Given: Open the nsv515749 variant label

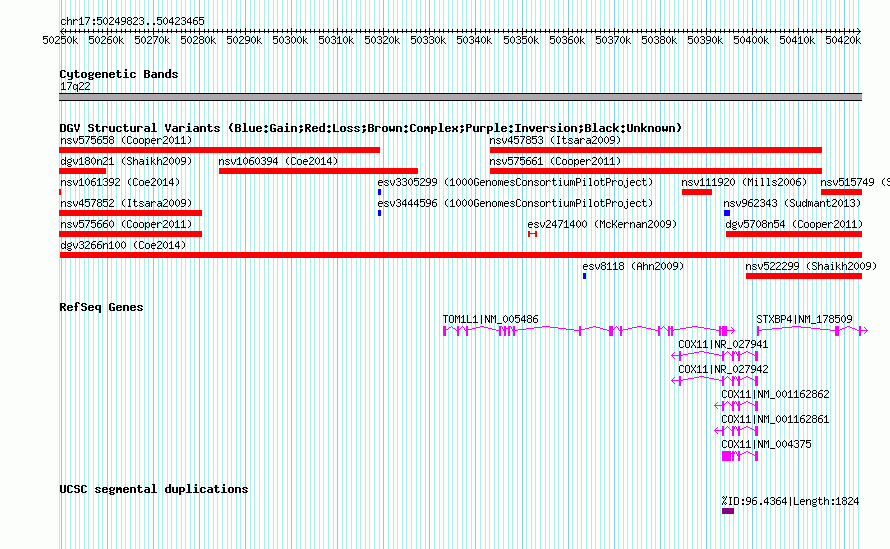Looking at the screenshot, I should [x=855, y=182].
